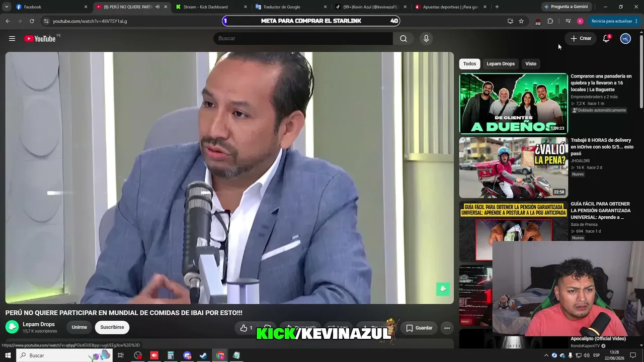The image size is (644, 362).
Task: Click Reinicia para actualizar
Action: tap(612, 21)
